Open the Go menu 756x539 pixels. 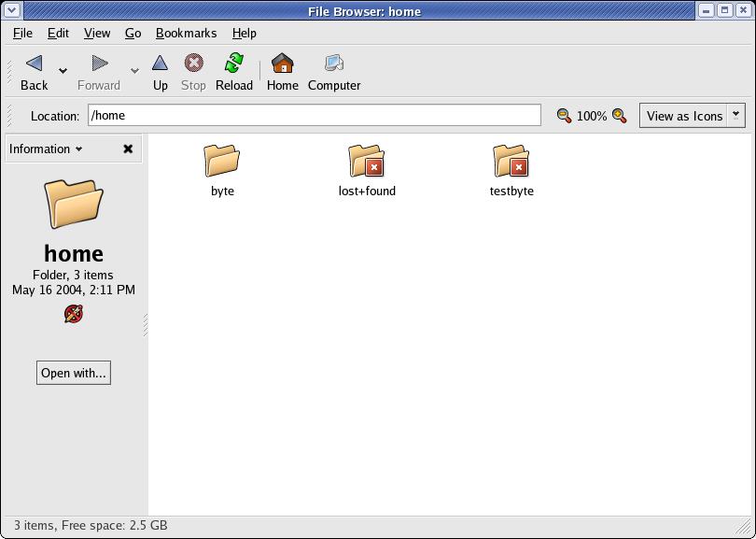click(x=133, y=34)
